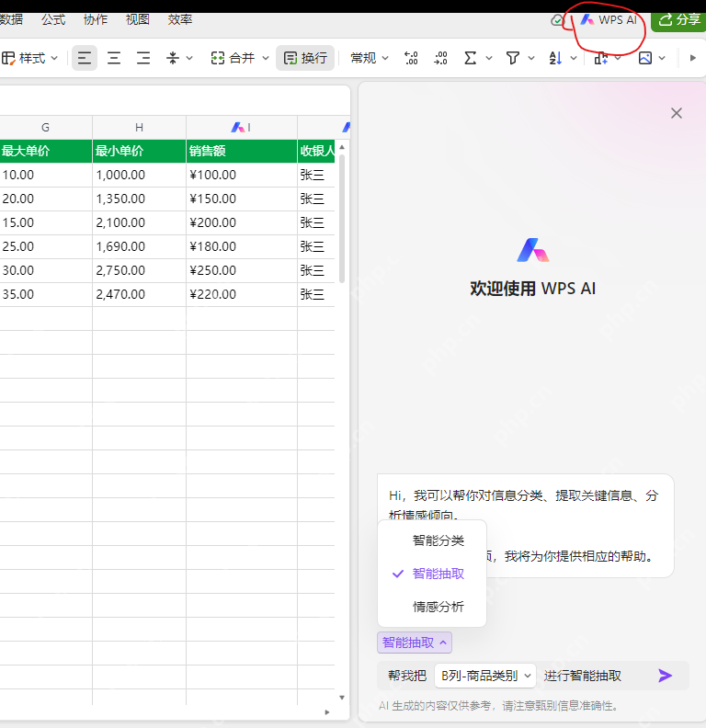The height and width of the screenshot is (728, 706).
Task: Click the horizontal scroll right arrow
Action: pyautogui.click(x=327, y=712)
